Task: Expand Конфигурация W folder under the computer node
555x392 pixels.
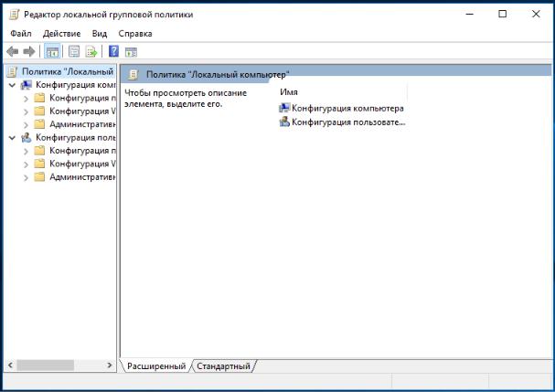Action: [26, 111]
